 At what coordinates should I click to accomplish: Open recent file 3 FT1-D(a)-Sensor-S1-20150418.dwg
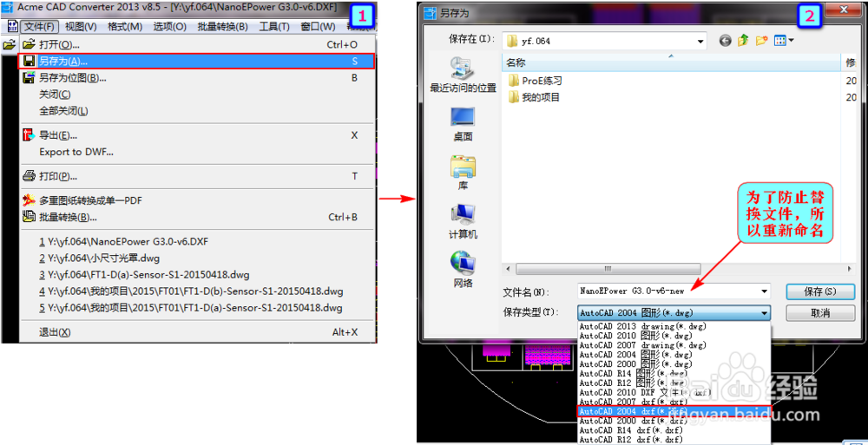point(198,275)
